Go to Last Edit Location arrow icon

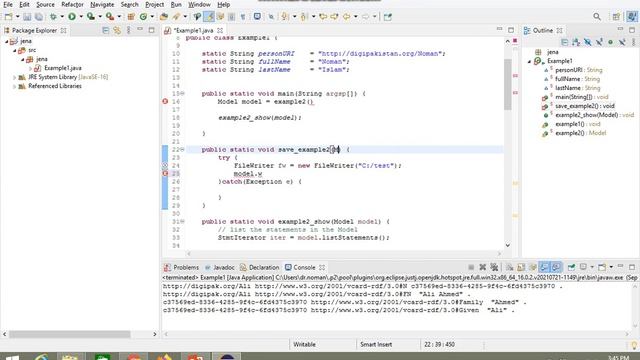pyautogui.click(x=323, y=17)
